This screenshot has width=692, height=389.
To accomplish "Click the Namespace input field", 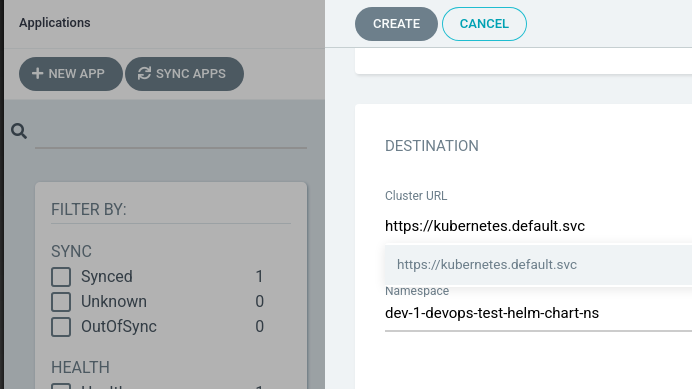I will click(538, 313).
